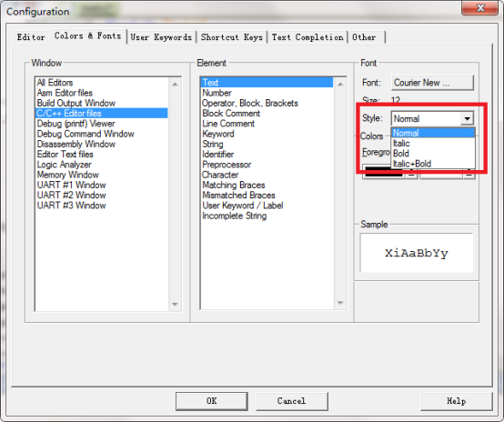Select the String element
This screenshot has width=504, height=422.
coord(267,144)
